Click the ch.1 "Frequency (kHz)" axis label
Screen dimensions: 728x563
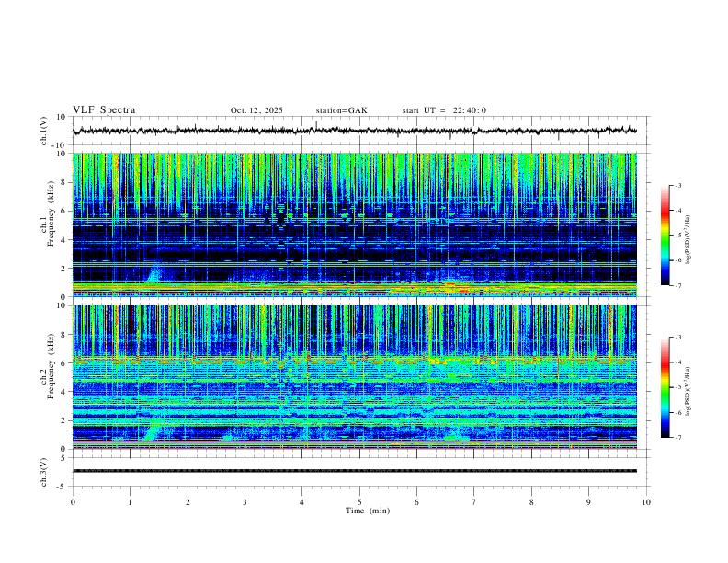(x=51, y=214)
